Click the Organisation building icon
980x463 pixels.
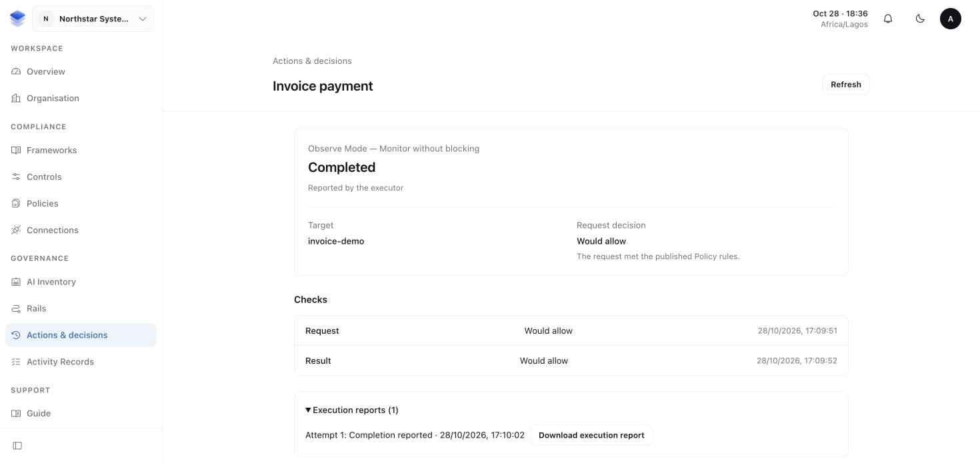point(16,98)
